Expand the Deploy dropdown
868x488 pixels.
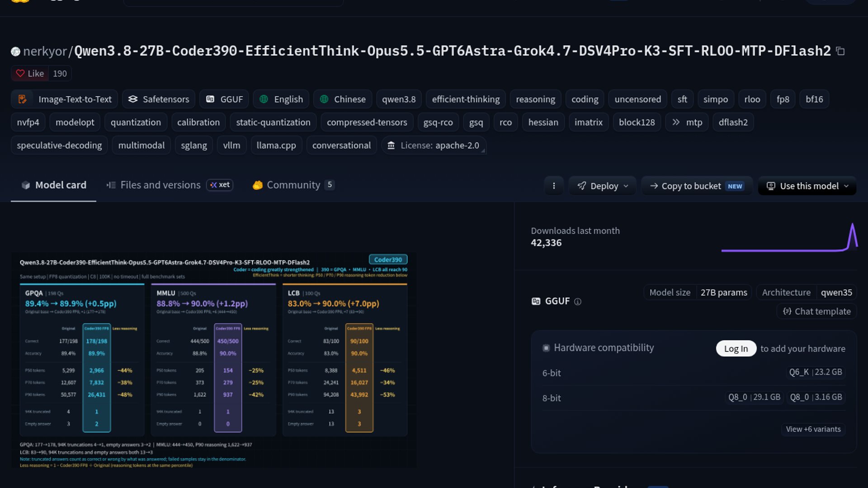(603, 186)
